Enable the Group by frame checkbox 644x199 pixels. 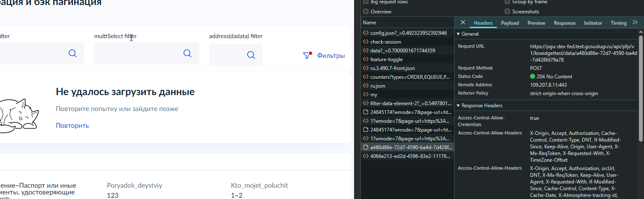[x=507, y=2]
